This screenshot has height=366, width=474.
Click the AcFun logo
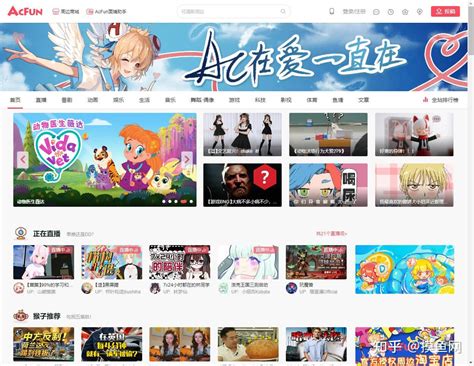point(25,11)
